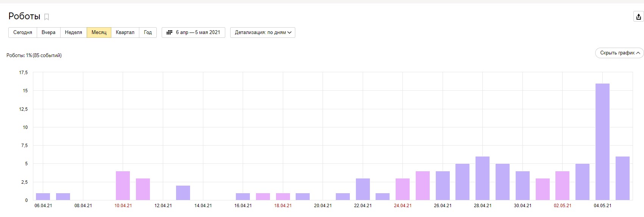
Task: Switch to the Вчера period
Action: (x=48, y=33)
